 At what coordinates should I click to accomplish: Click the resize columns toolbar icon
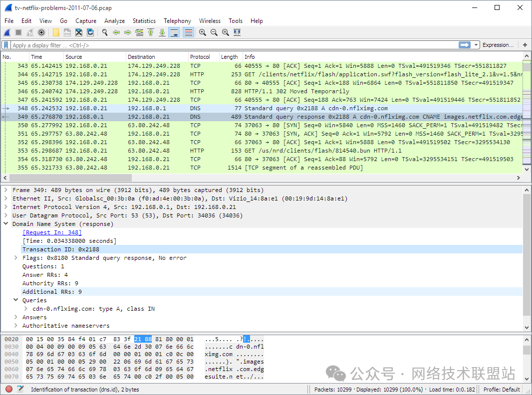(237, 32)
